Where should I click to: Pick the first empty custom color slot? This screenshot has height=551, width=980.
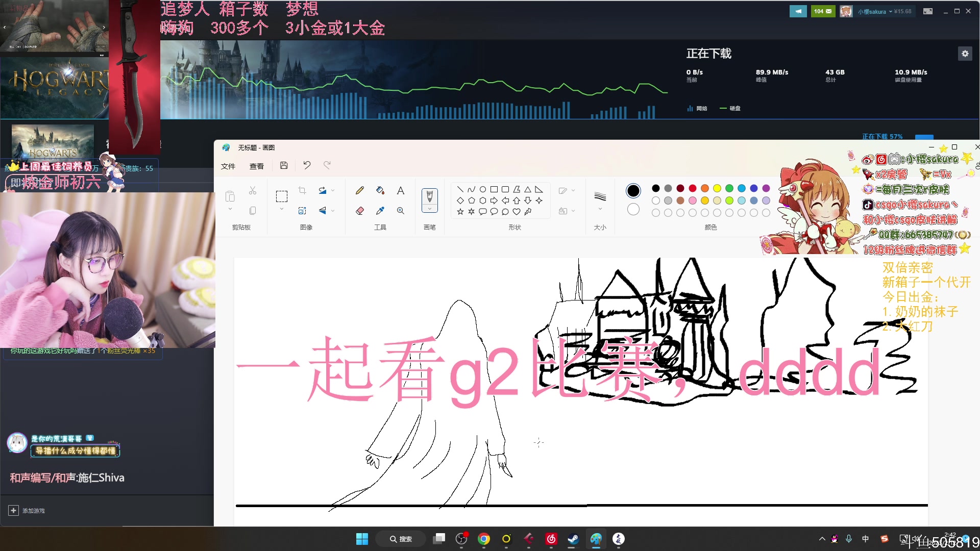click(x=656, y=213)
